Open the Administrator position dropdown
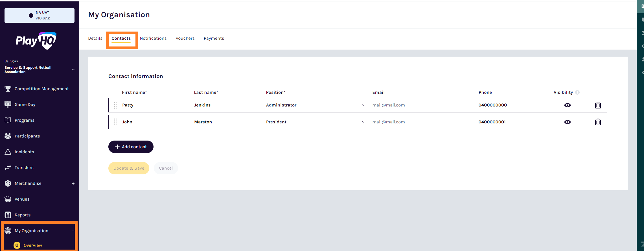Image resolution: width=644 pixels, height=251 pixels. [x=316, y=105]
